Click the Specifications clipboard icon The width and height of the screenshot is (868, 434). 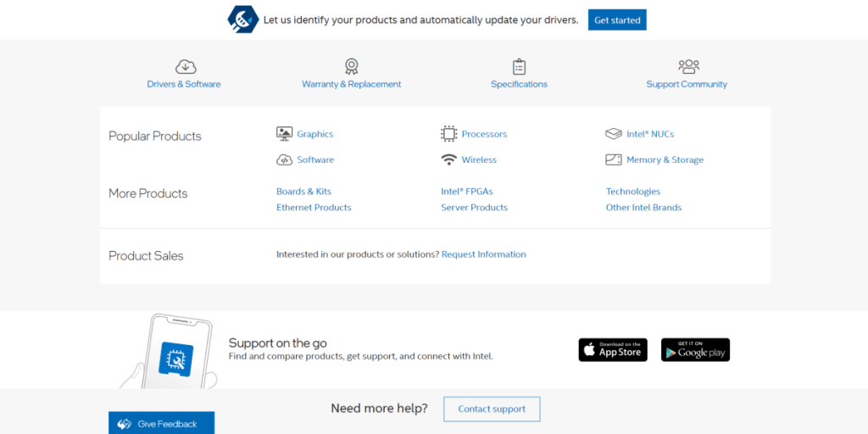tap(519, 67)
